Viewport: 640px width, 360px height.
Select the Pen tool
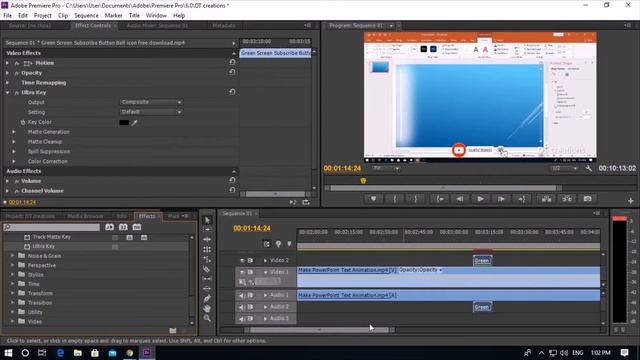(x=207, y=298)
